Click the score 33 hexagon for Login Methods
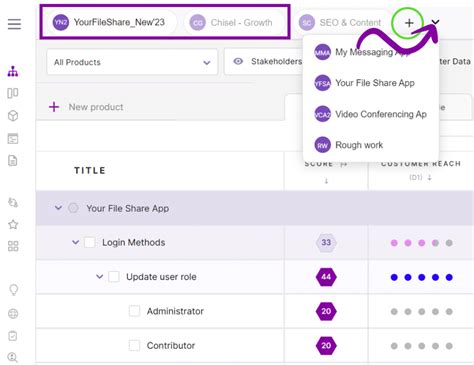The image size is (474, 365). [x=326, y=242]
